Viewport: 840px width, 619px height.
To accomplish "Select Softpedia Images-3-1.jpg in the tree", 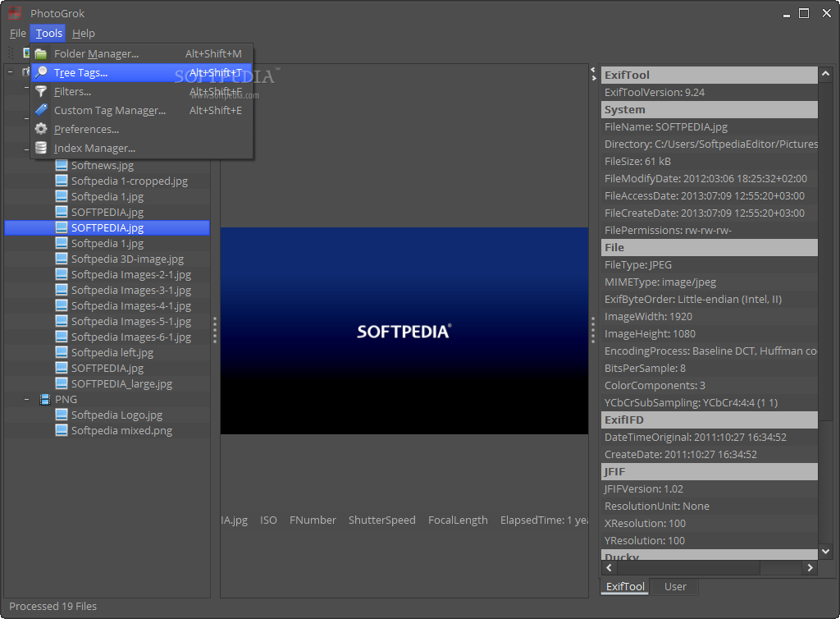I will click(x=131, y=291).
